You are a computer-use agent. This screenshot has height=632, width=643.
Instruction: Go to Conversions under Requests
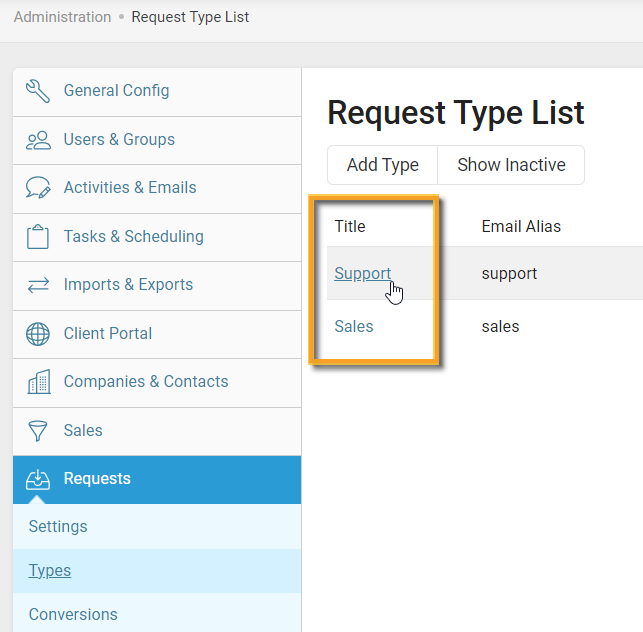point(73,615)
